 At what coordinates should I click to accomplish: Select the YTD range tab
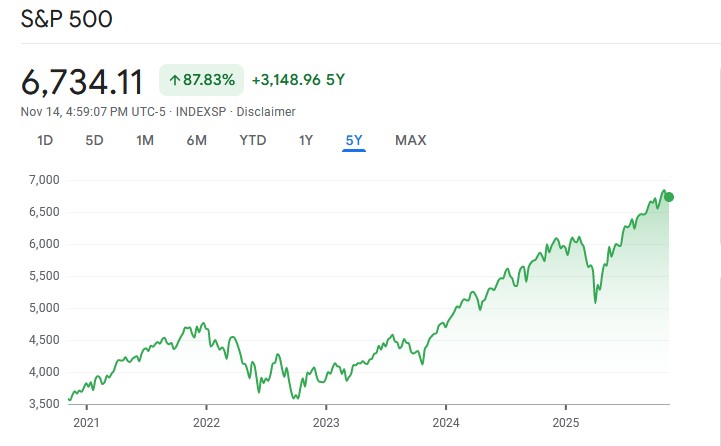(253, 140)
